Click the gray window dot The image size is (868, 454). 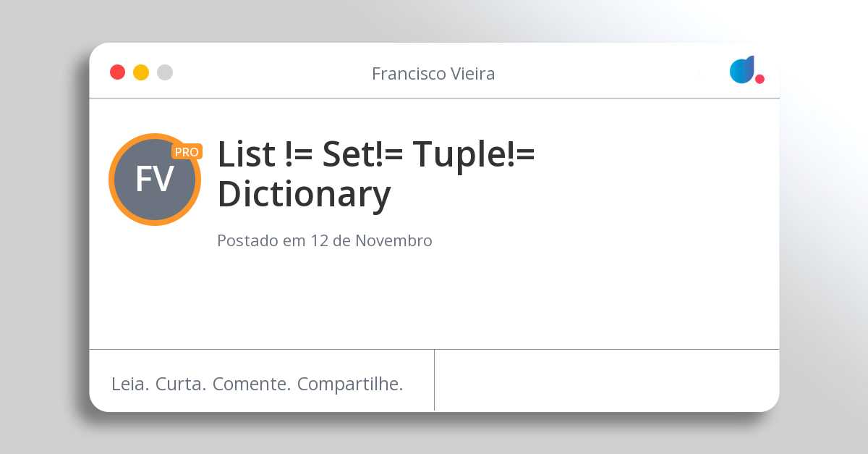point(165,72)
